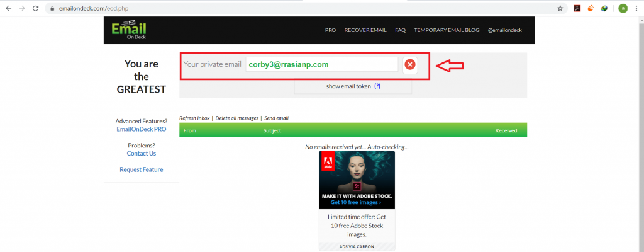The image size is (644, 252).
Task: Click the 'Limited time offer' ad text
Action: click(x=357, y=226)
